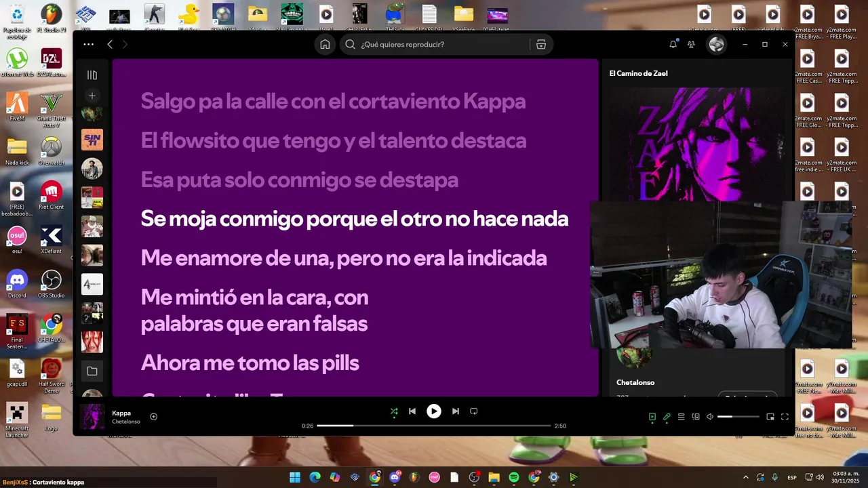The image size is (868, 488).
Task: Enter full screen mode
Action: 785,417
